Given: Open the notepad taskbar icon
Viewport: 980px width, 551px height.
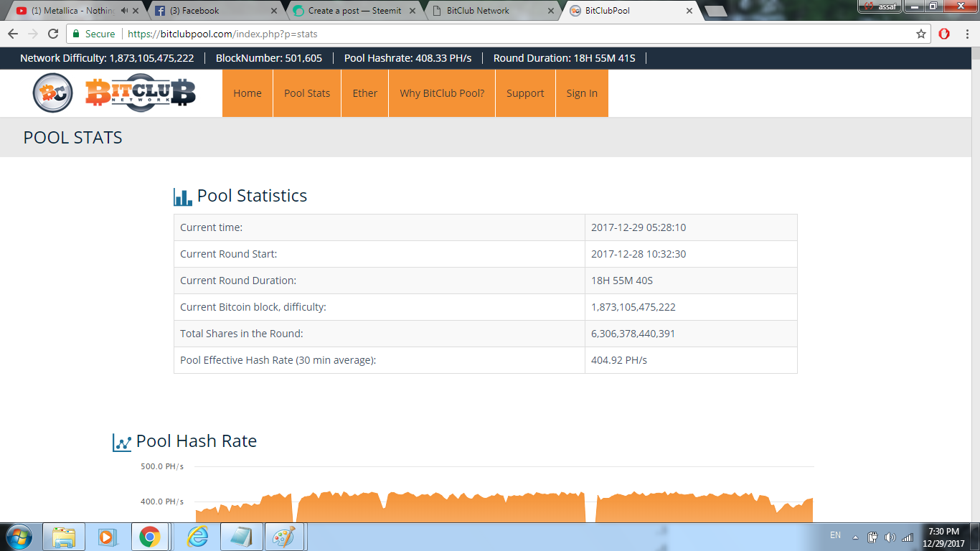Looking at the screenshot, I should [x=241, y=537].
